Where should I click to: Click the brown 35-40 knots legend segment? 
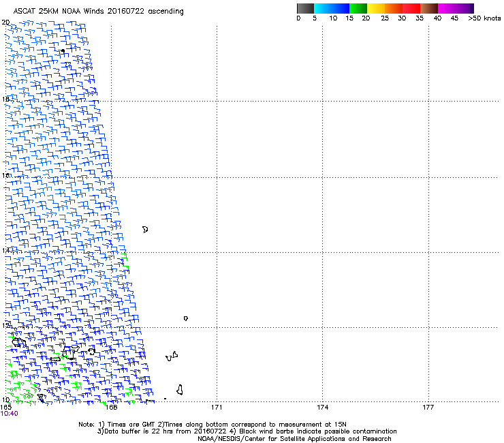429,8
